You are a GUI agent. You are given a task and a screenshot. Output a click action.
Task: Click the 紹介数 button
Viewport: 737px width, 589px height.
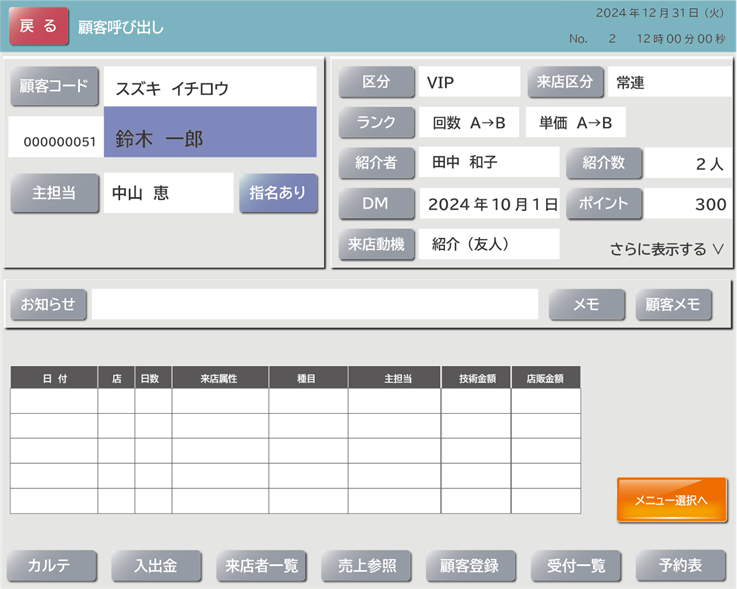[604, 163]
